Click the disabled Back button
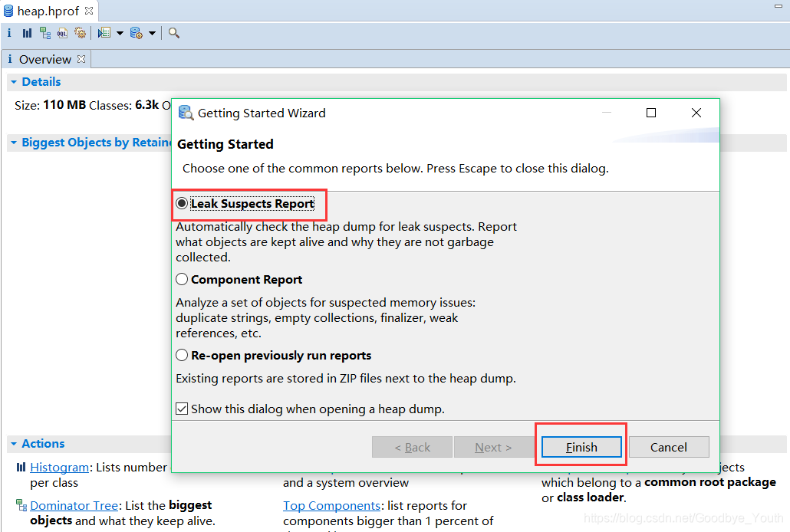 [412, 448]
